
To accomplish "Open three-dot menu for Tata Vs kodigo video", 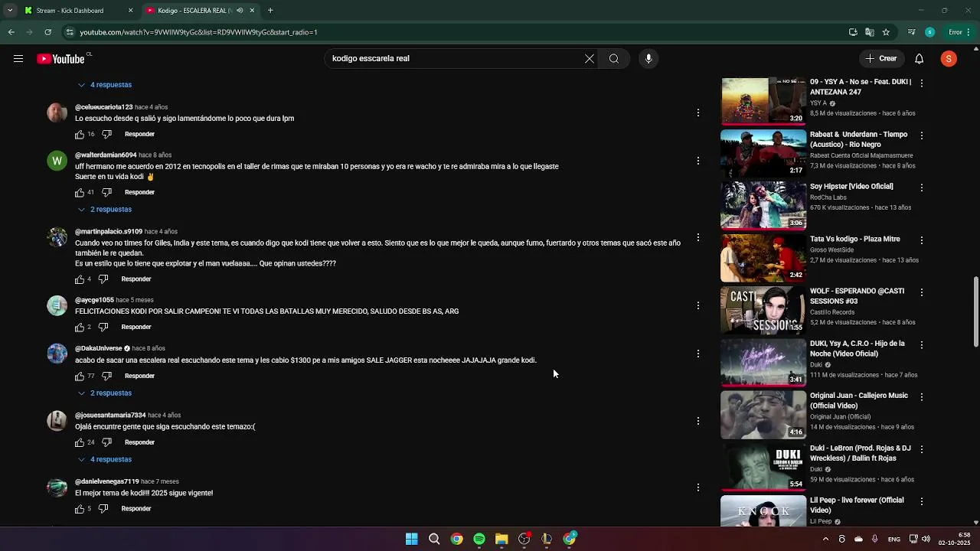I will (921, 240).
